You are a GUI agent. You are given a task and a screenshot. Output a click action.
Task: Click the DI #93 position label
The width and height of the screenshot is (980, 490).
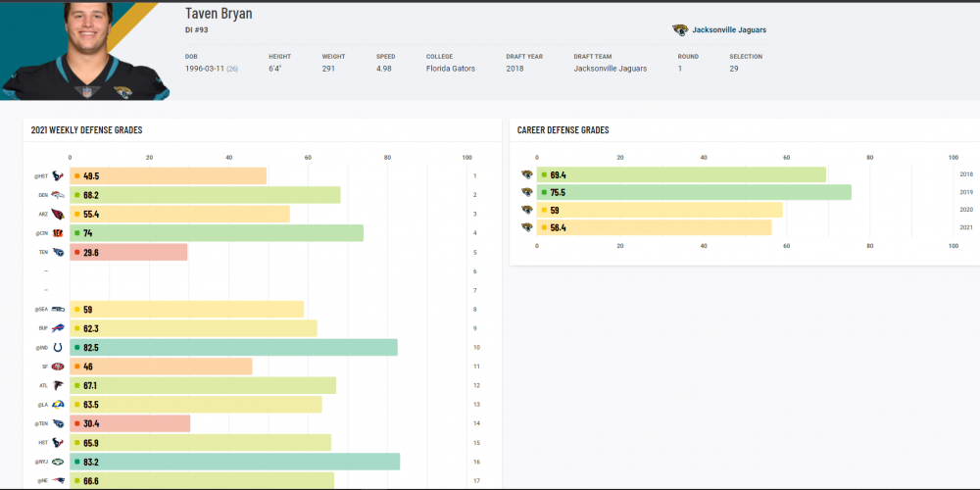[x=197, y=29]
